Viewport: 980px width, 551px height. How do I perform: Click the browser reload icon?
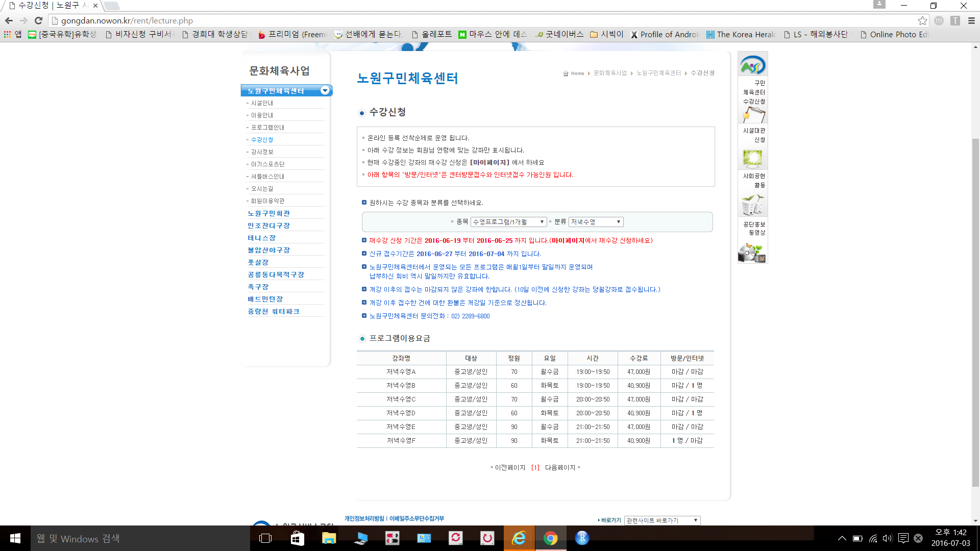38,20
